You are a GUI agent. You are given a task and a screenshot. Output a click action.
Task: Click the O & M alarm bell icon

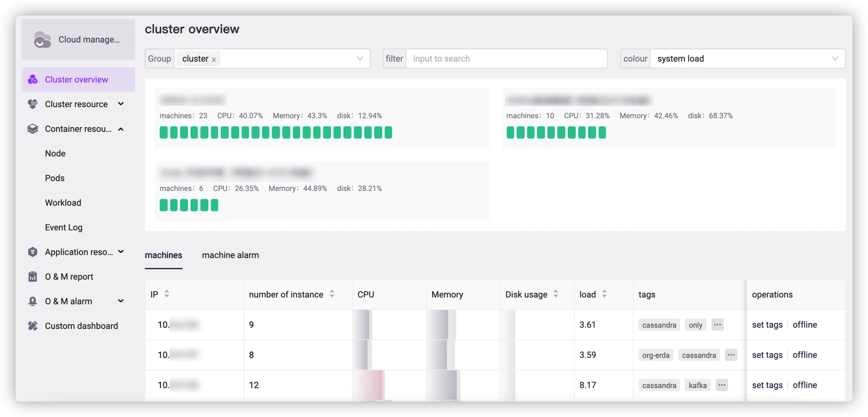coord(33,301)
